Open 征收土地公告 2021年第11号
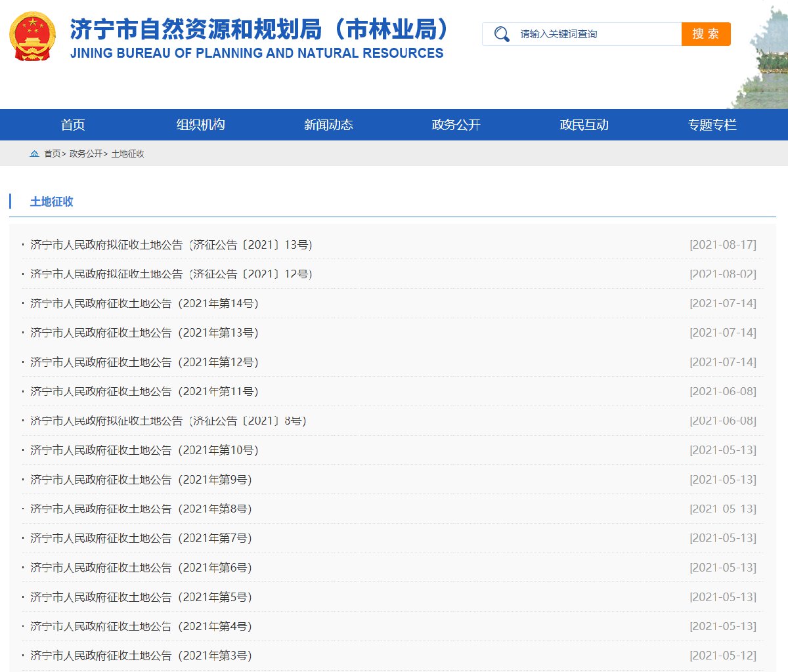 click(144, 392)
